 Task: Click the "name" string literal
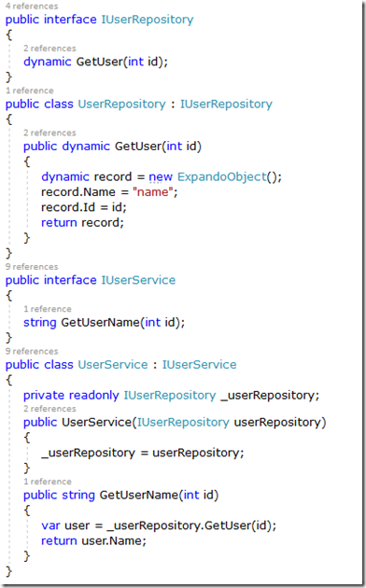tap(153, 192)
